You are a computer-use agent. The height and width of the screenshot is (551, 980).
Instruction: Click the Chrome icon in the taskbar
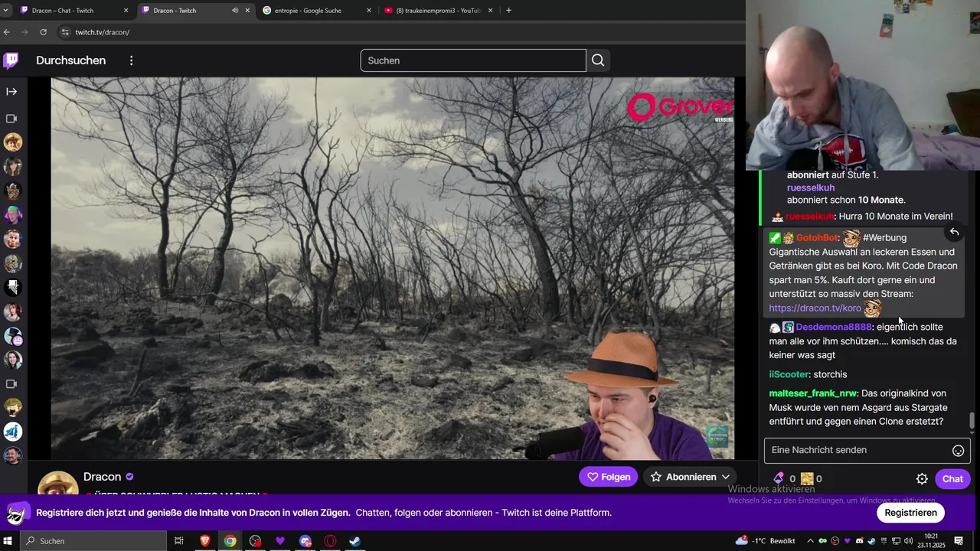(230, 541)
